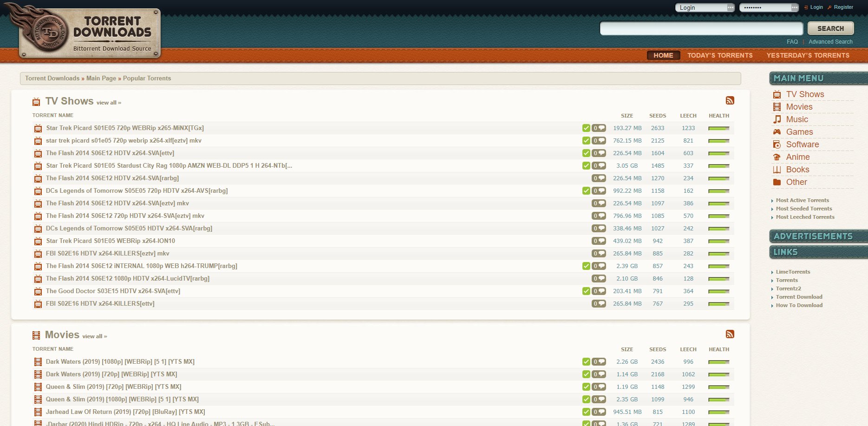Viewport: 868px width, 426px height.
Task: Click the Books icon in main menu
Action: coord(777,170)
